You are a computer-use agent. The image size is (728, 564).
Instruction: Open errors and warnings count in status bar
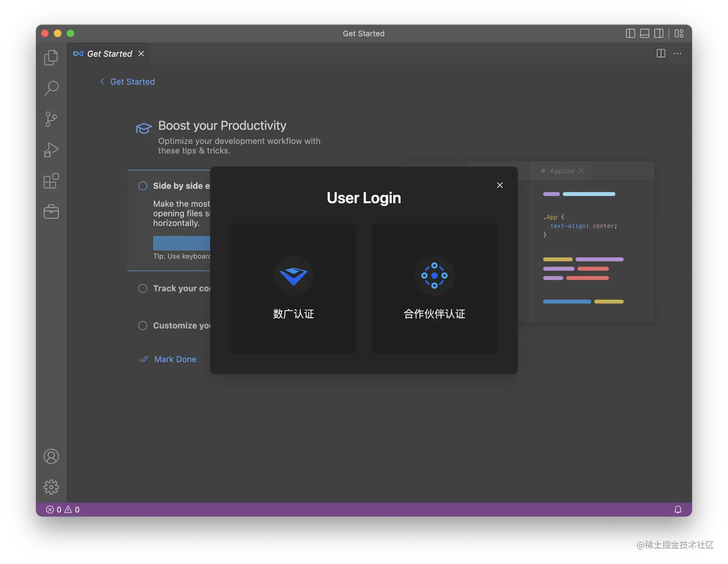pyautogui.click(x=63, y=510)
